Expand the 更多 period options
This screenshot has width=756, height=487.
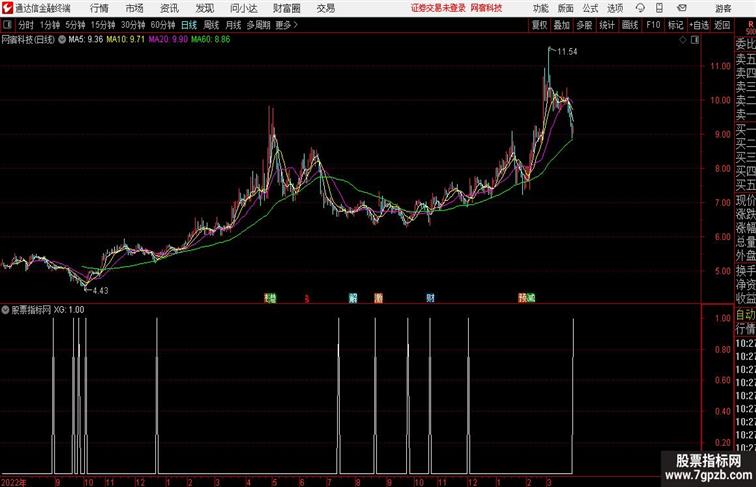[x=286, y=25]
